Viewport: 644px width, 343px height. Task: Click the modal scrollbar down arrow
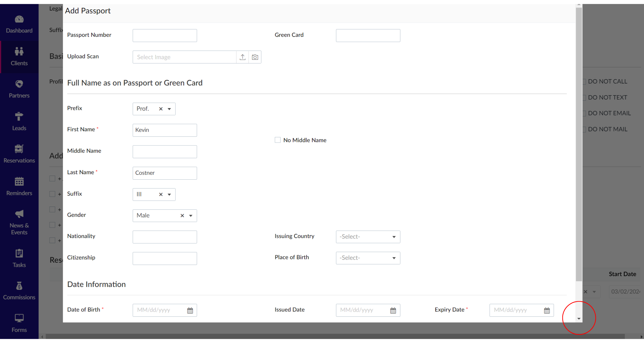point(579,319)
